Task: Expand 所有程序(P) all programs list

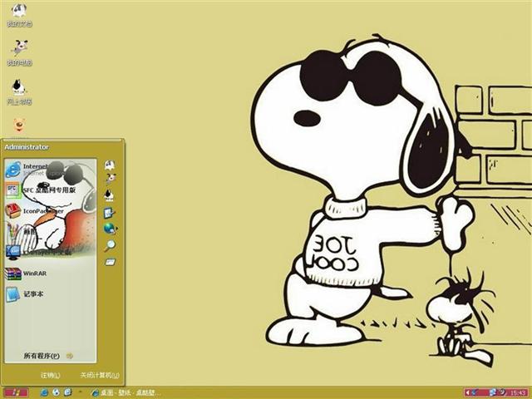Action: point(48,356)
